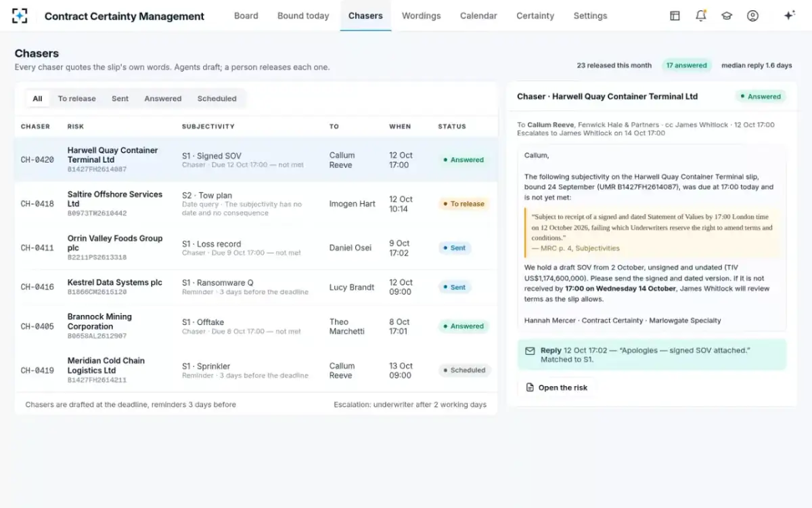Select chaser CH-0418

tap(37, 204)
